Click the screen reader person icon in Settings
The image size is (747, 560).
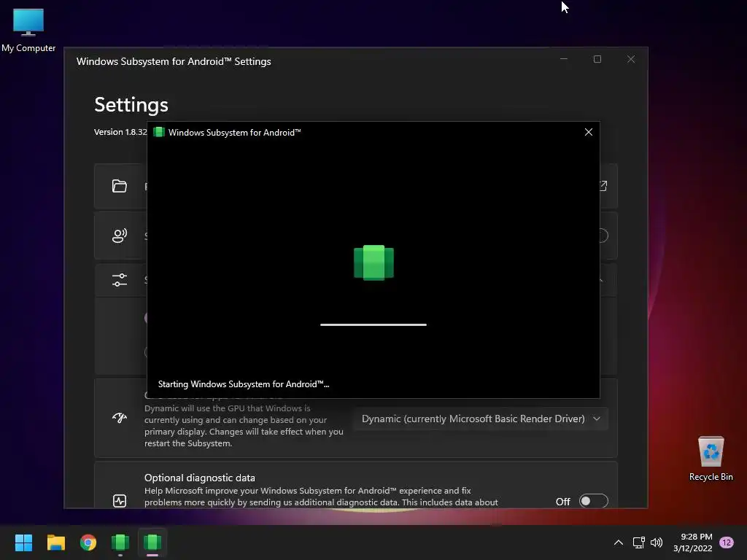[119, 236]
